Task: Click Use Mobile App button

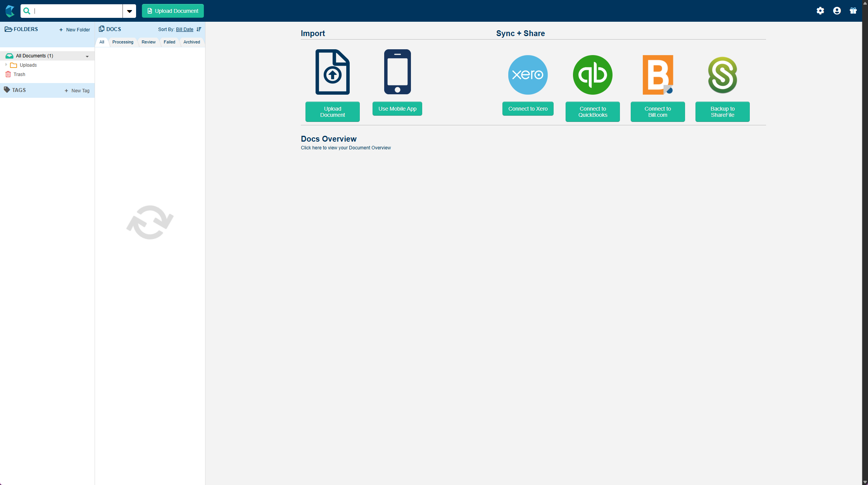Action: (397, 109)
